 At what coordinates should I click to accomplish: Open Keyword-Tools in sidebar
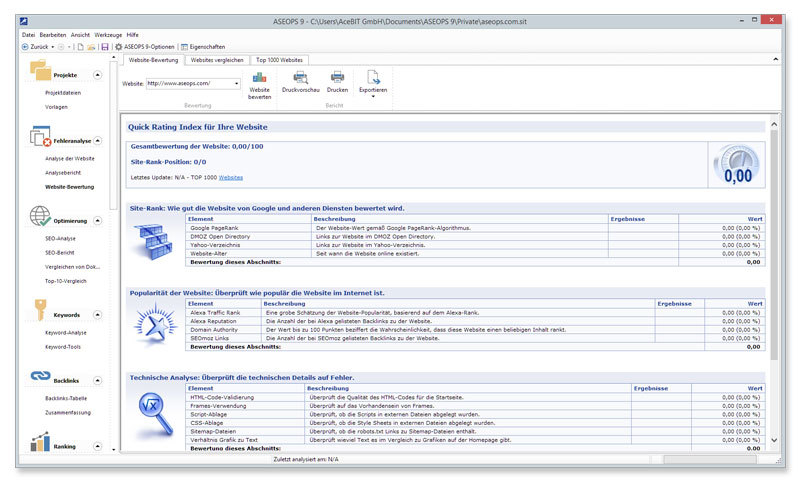coord(63,347)
